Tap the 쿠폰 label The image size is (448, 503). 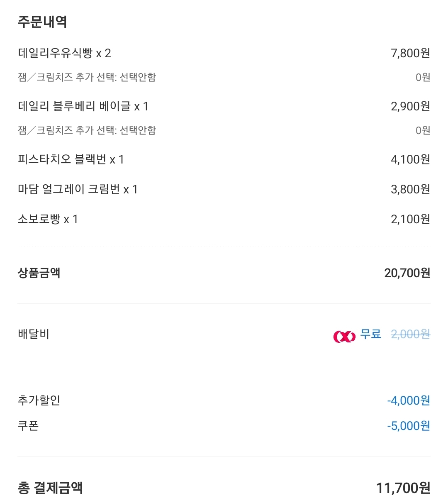click(28, 426)
